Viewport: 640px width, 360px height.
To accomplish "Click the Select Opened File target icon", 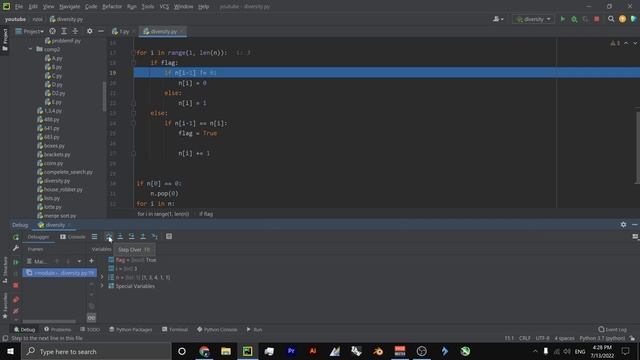I will point(52,31).
